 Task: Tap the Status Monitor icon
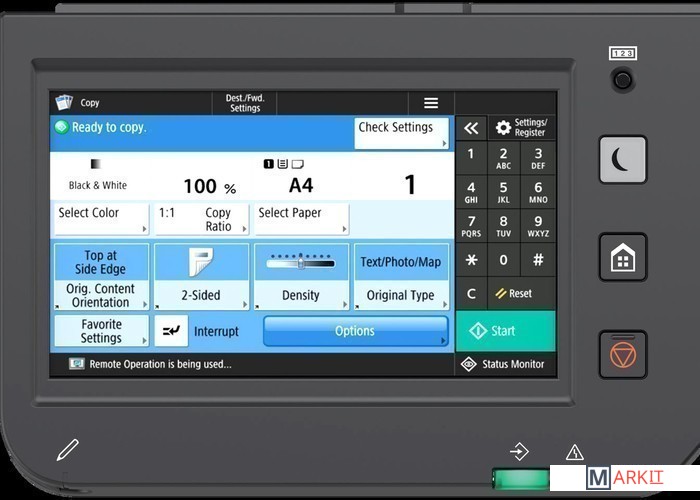click(468, 364)
